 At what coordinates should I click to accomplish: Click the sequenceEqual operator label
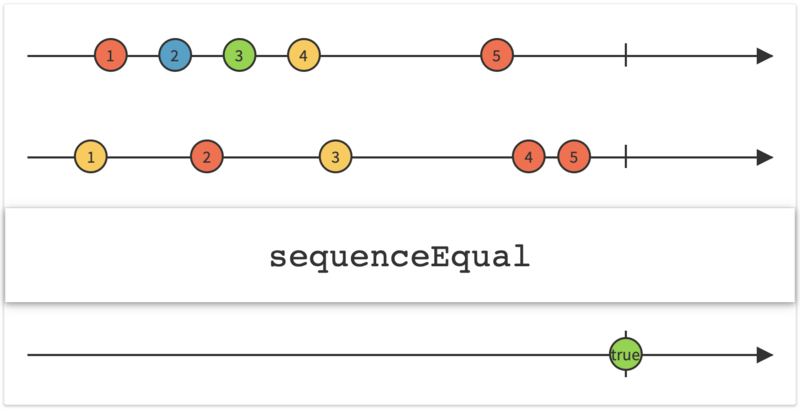[x=399, y=257]
